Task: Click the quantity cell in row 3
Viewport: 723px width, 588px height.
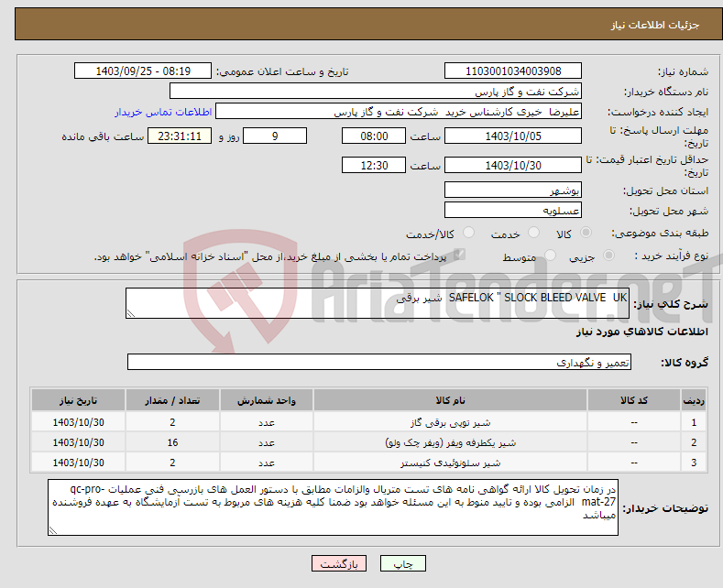Action: [x=172, y=463]
